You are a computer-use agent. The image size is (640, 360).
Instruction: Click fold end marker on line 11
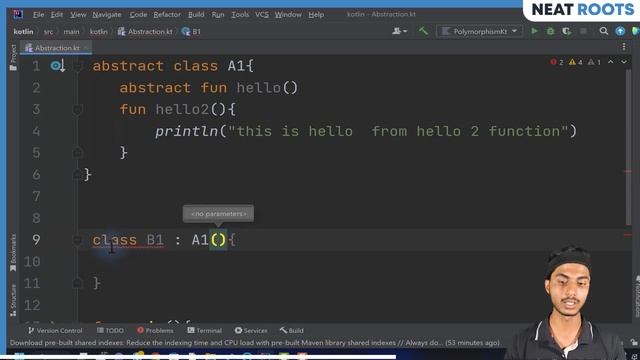[78, 283]
